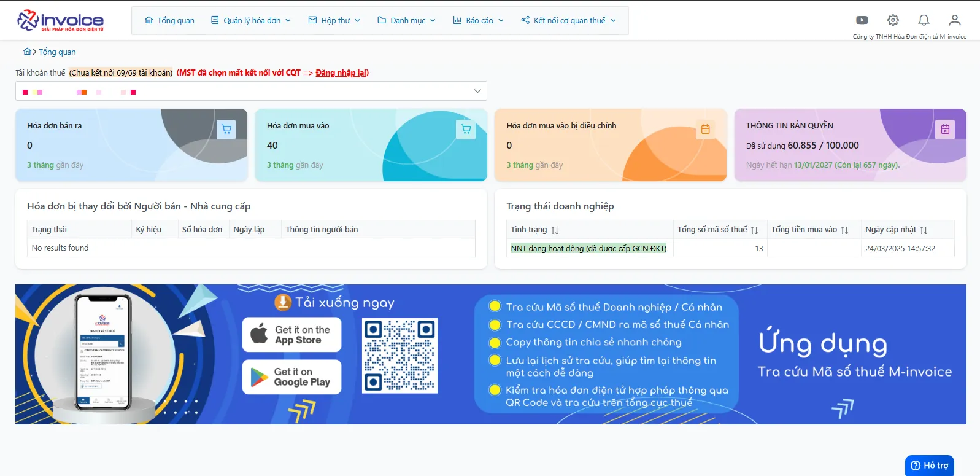Click the expiry date 13/01/2027 (Còn lại 657 ngày)
The image size is (980, 476).
click(847, 165)
